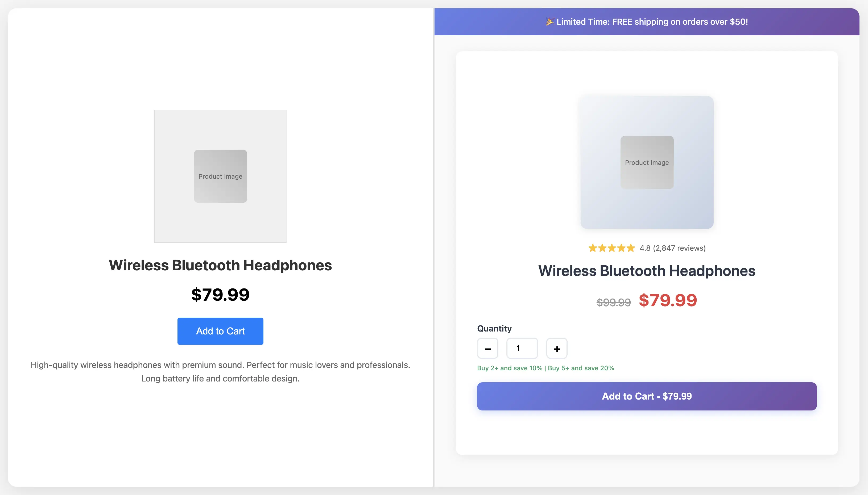Select the right card's Product Image placeholder
Viewport: 868px width, 495px height.
[647, 162]
